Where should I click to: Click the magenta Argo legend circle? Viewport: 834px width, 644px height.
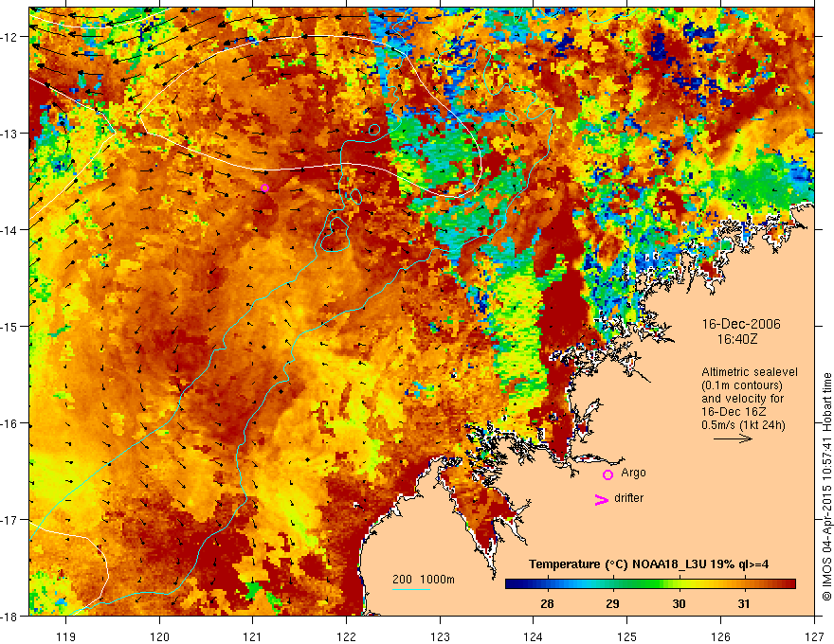pos(607,474)
